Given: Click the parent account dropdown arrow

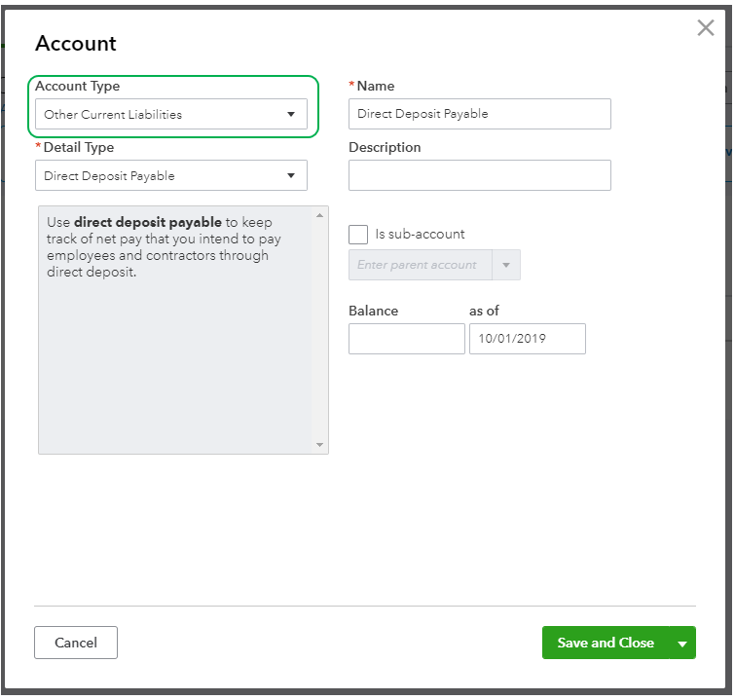Looking at the screenshot, I should (x=506, y=265).
